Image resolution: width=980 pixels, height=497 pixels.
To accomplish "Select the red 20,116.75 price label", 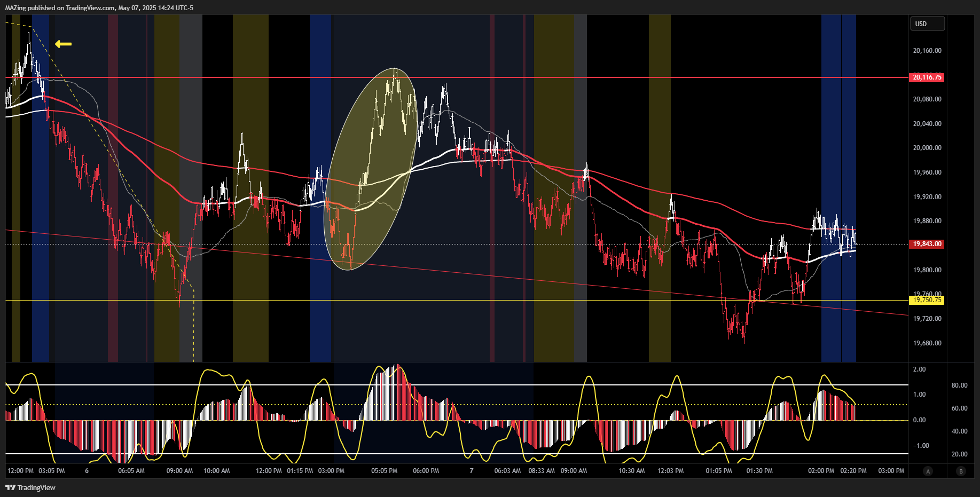I will (x=927, y=77).
